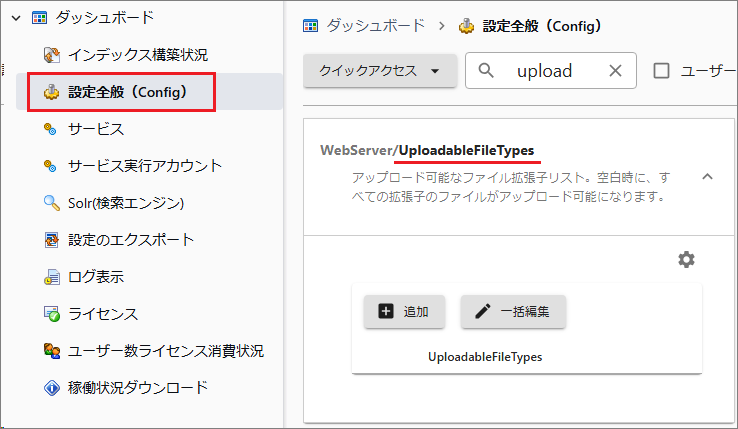
Task: Clear the upload search text
Action: click(615, 71)
